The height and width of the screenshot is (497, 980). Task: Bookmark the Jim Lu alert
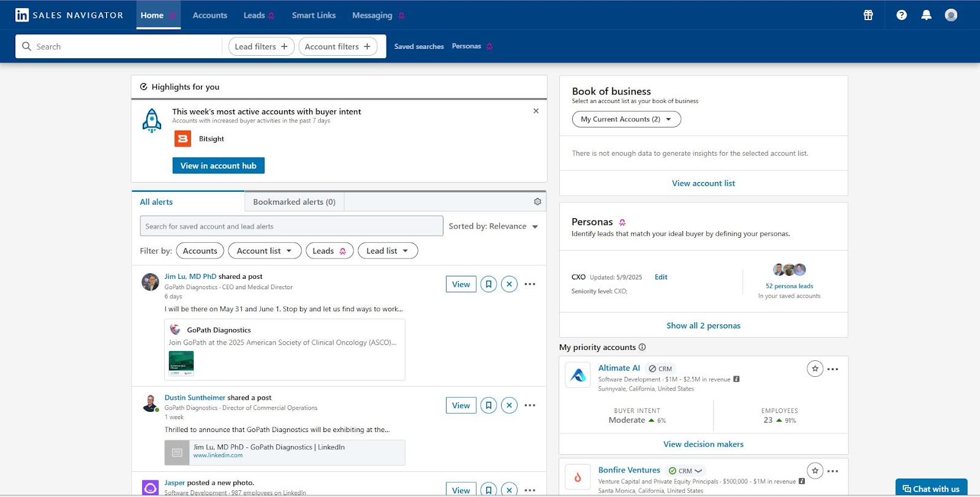coord(488,284)
